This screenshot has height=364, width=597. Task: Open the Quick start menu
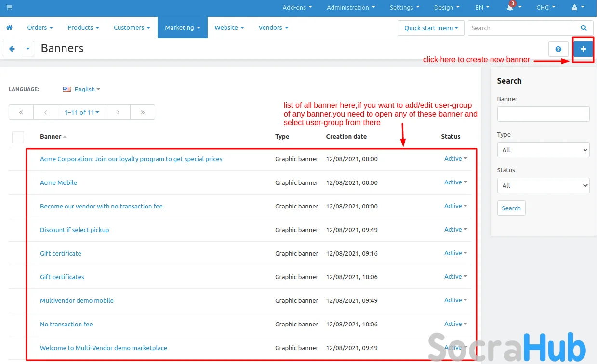(x=431, y=28)
